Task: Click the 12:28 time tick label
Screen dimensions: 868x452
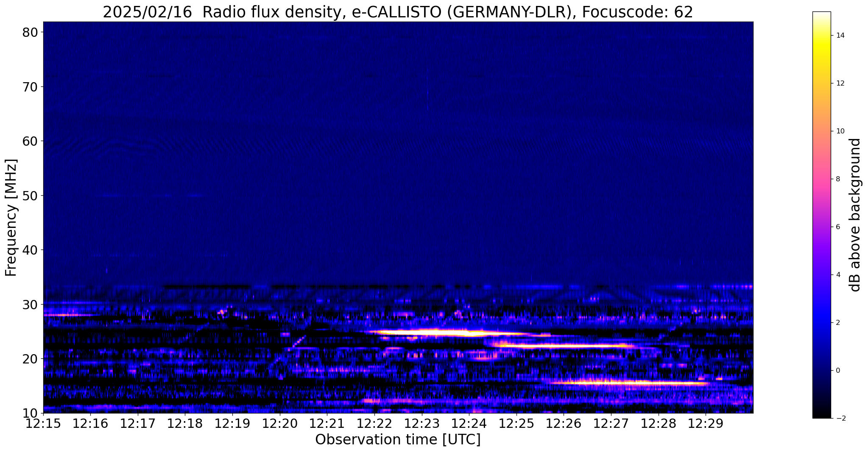Action: pos(658,424)
